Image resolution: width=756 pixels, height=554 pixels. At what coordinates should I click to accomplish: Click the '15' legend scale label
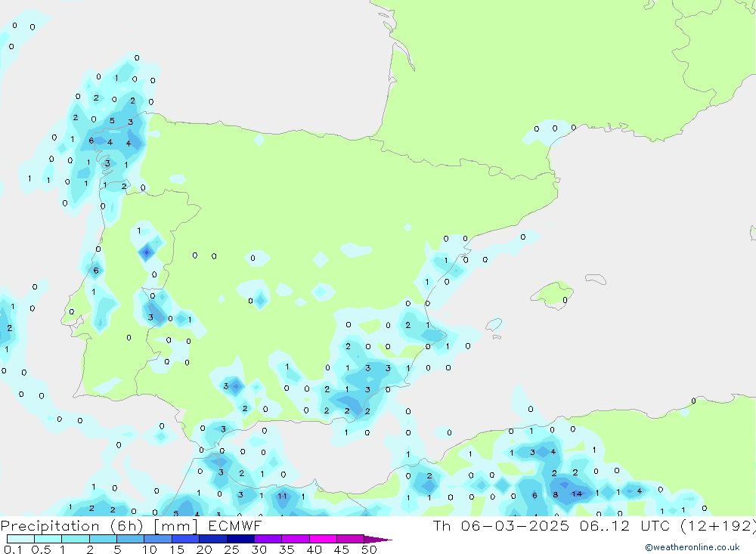(177, 549)
